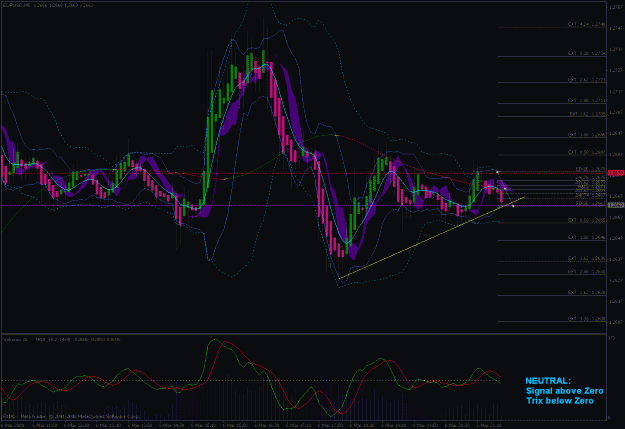Click the gray current price tag on the axis
Screen dimensions: 625x429
coord(615,205)
